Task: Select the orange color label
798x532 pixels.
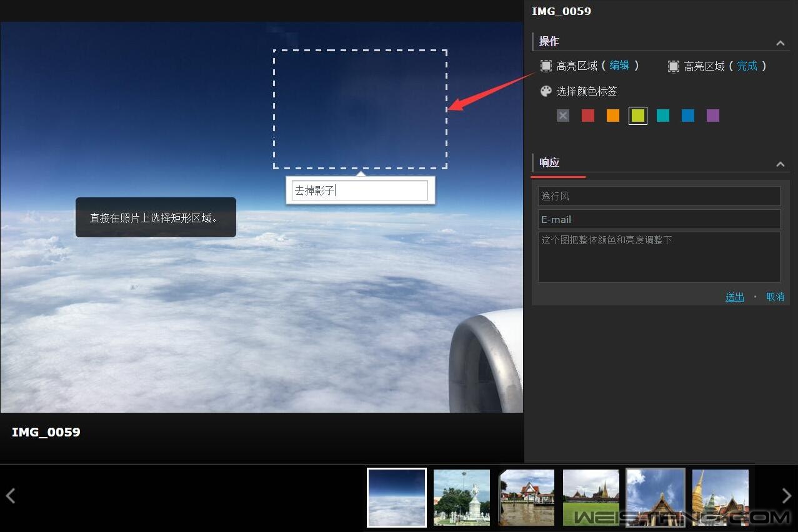Action: point(613,116)
